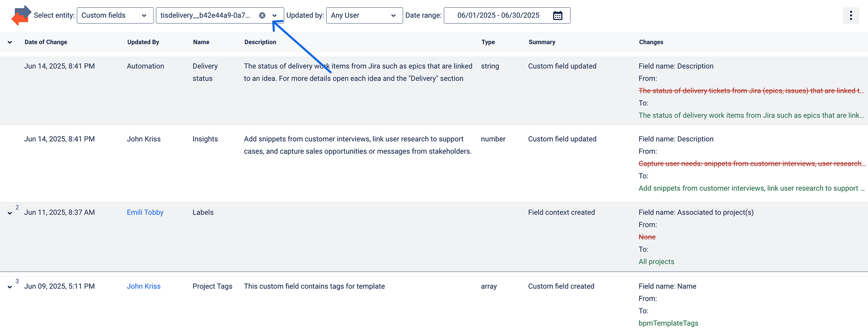
Task: Open the three-dot more options menu
Action: pyautogui.click(x=851, y=15)
